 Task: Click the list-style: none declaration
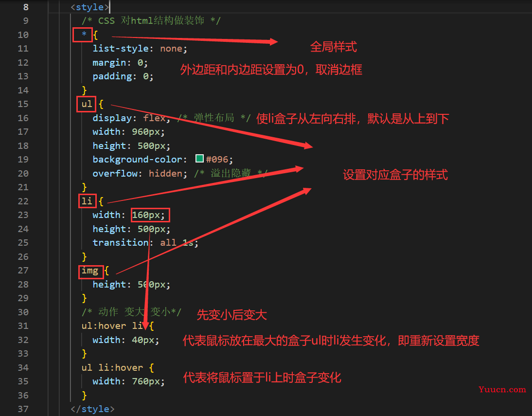[140, 49]
